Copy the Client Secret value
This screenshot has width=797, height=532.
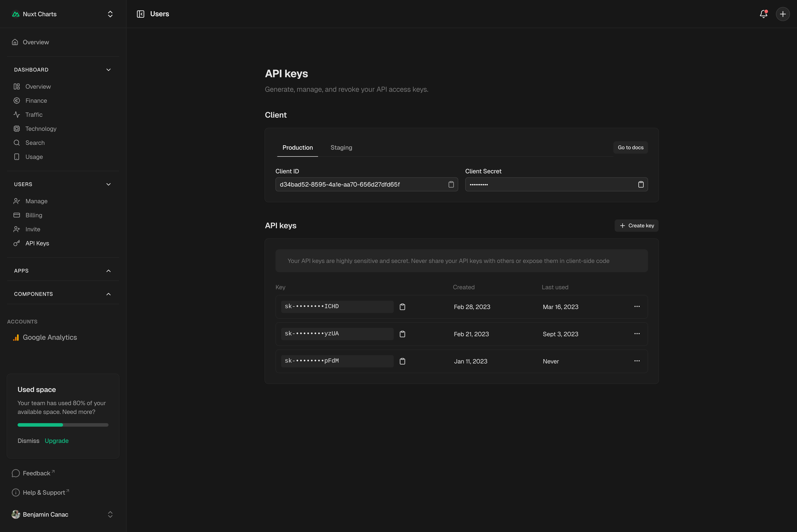[x=640, y=185]
